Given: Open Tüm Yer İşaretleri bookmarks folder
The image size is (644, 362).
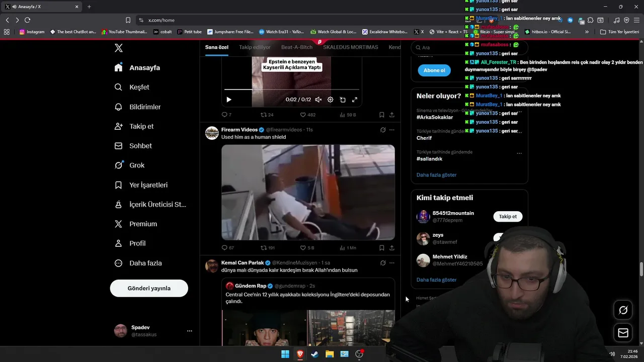Looking at the screenshot, I should (x=619, y=32).
